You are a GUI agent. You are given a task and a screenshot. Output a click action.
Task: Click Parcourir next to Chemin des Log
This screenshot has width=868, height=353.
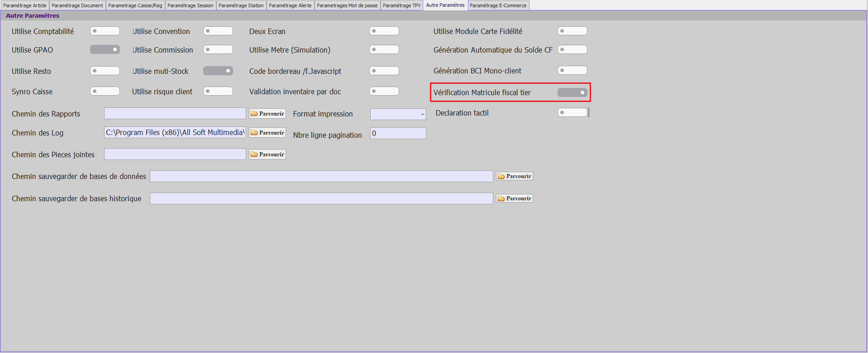pyautogui.click(x=267, y=133)
